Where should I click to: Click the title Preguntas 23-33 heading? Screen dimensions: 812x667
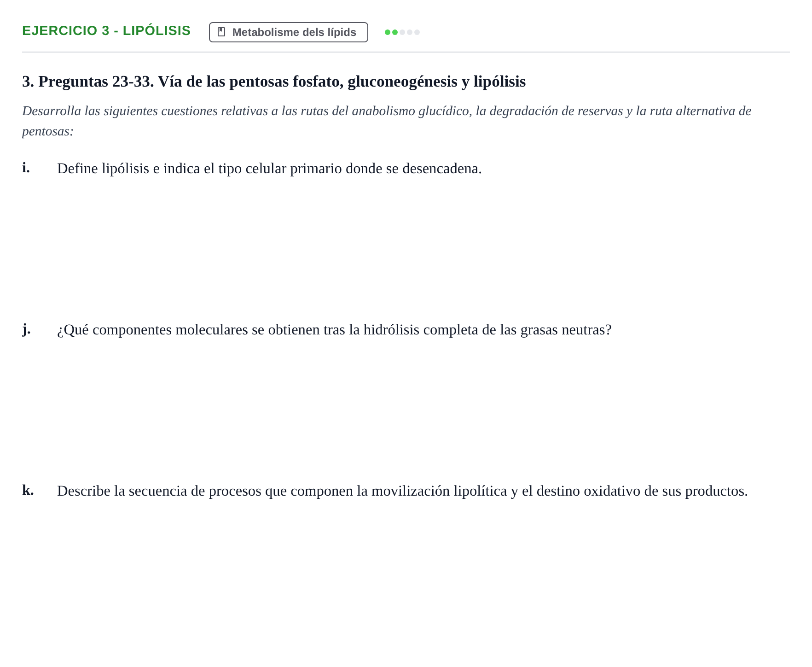(274, 82)
